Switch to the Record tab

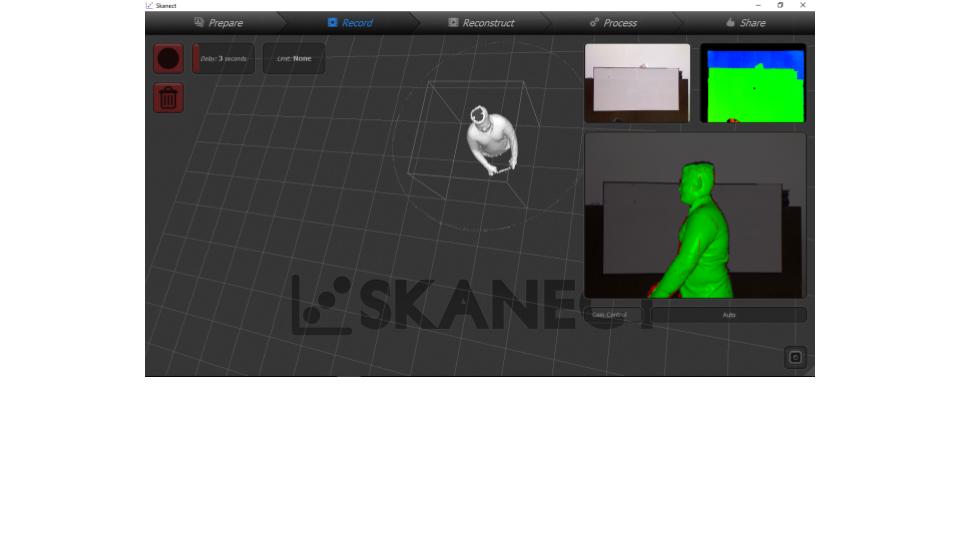tap(350, 23)
